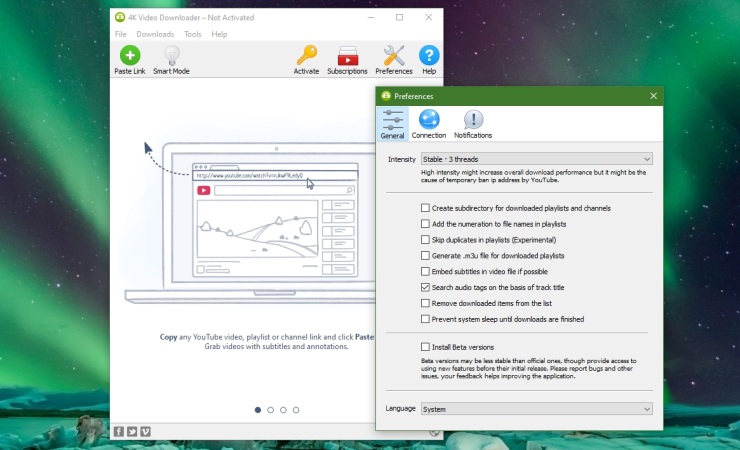Close the Preferences dialog
Image resolution: width=740 pixels, height=450 pixels.
pyautogui.click(x=653, y=96)
